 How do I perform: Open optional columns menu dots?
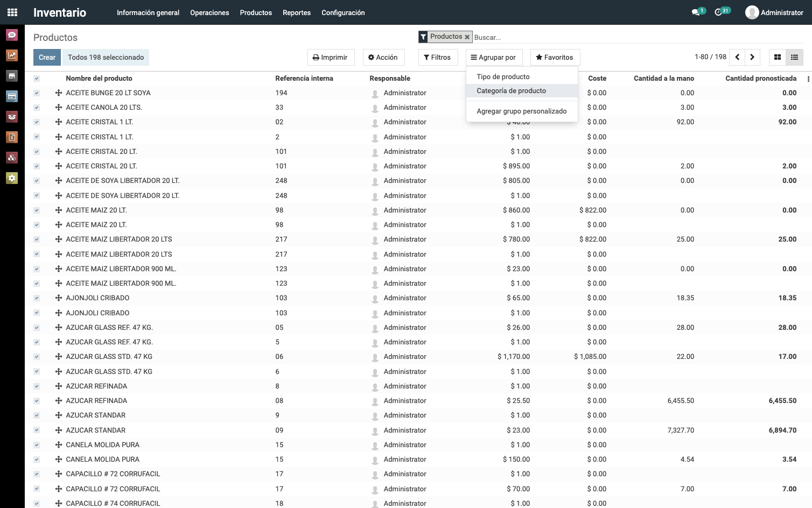point(808,79)
